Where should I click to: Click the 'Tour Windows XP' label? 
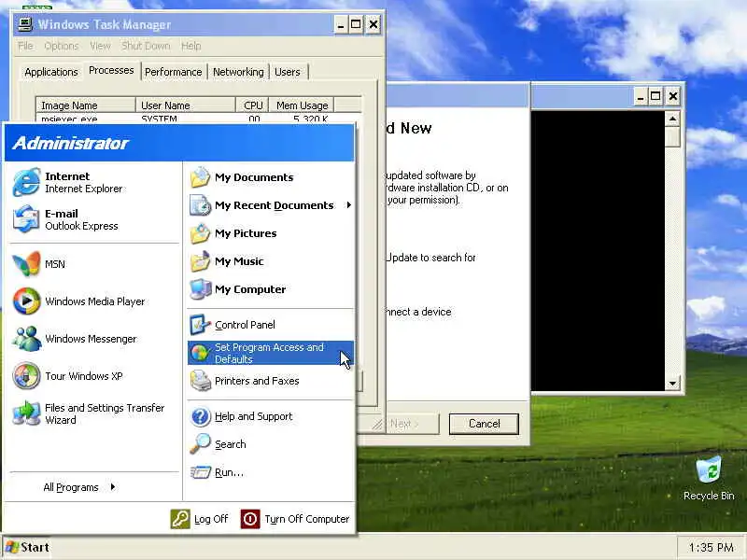coord(84,376)
